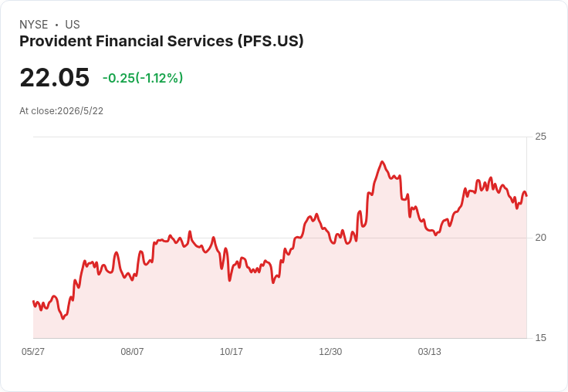This screenshot has height=392, width=568.
Task: Click the Provident Financial Services (PFS.US) title
Action: 161,42
